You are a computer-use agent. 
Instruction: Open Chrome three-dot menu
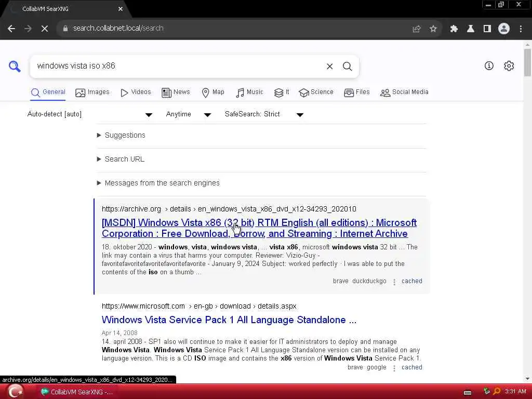[x=521, y=29]
